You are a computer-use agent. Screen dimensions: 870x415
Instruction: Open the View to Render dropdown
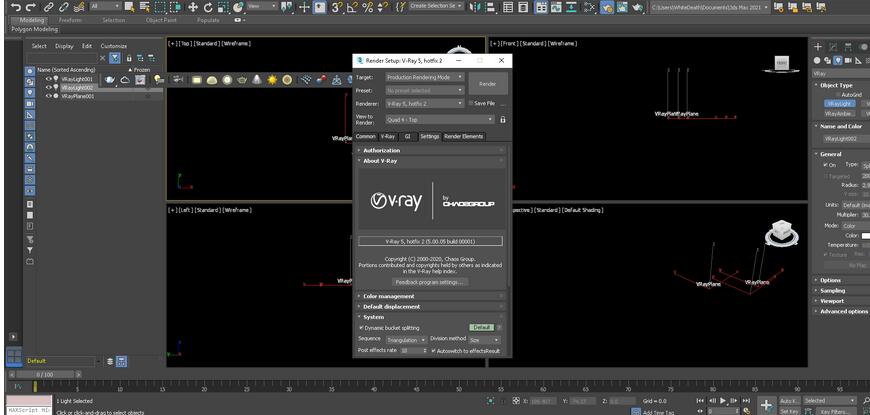(x=439, y=119)
